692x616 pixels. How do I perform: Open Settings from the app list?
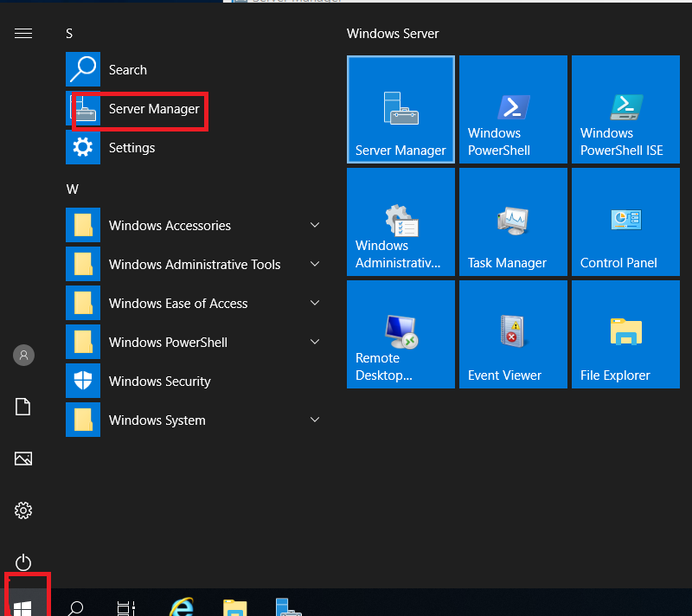point(194,147)
